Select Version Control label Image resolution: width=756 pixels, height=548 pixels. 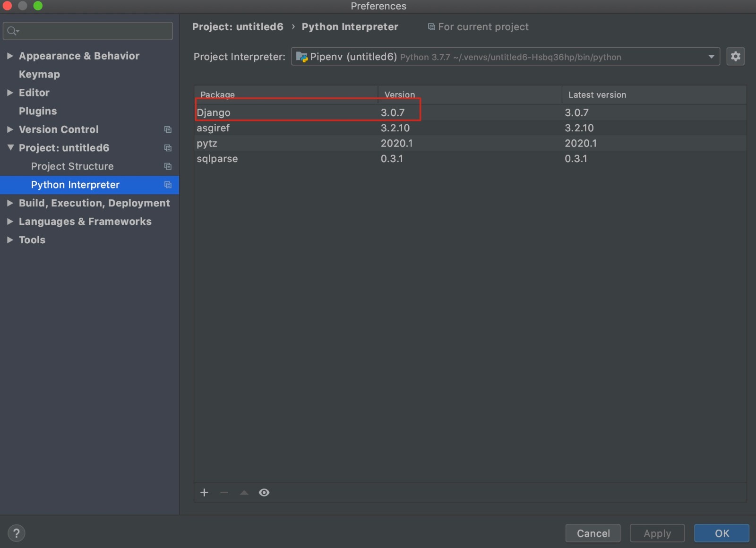(x=59, y=129)
